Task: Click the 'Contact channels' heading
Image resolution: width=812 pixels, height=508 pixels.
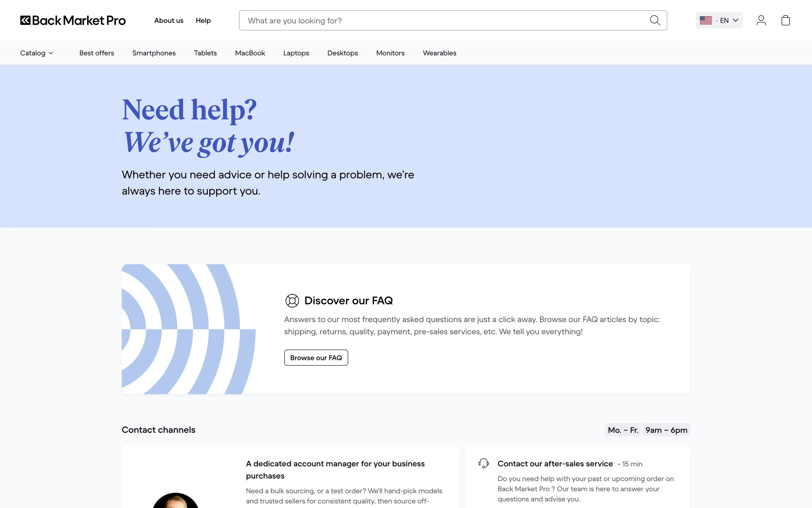Action: 158,430
